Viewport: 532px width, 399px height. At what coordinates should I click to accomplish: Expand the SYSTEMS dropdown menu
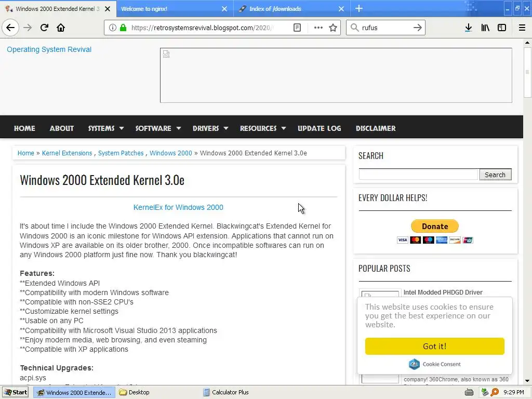[x=106, y=128]
